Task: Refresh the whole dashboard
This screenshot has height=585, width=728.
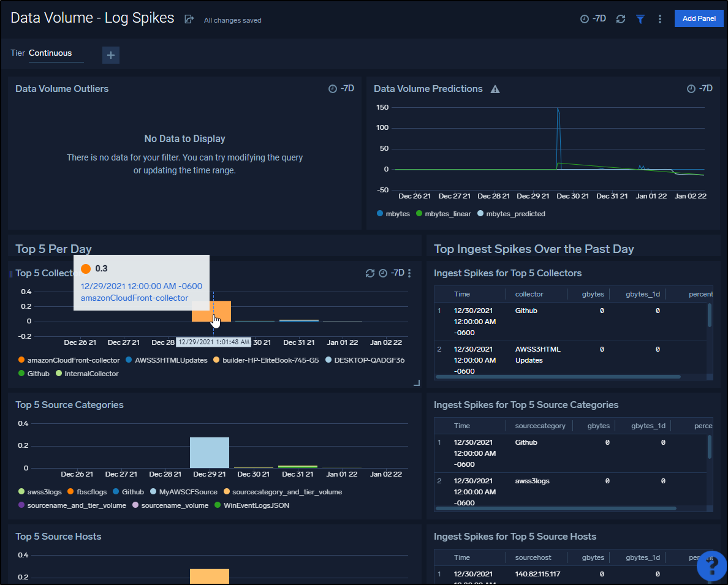Action: point(621,19)
